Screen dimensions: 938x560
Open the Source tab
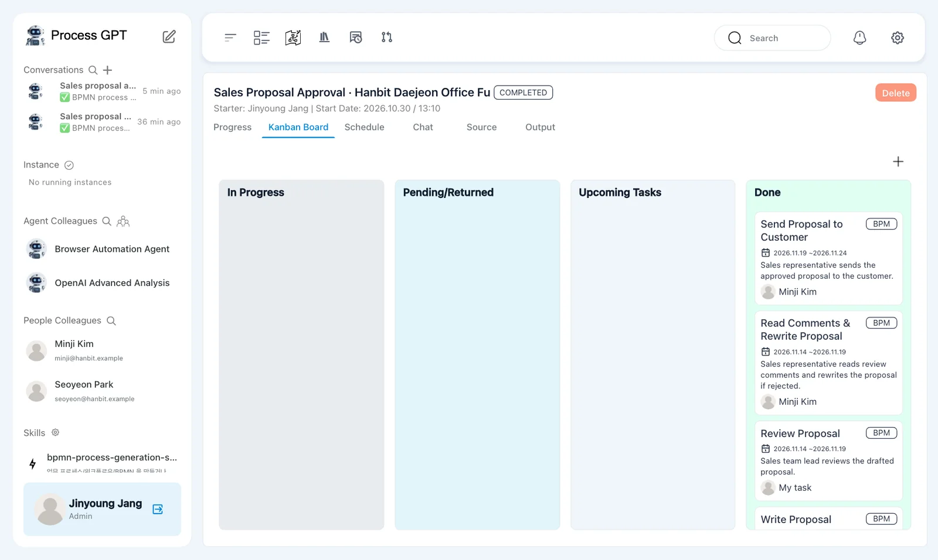tap(481, 127)
